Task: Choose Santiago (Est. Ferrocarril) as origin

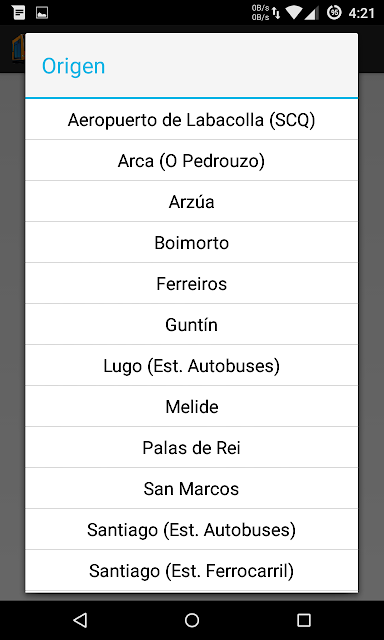Action: click(x=191, y=570)
